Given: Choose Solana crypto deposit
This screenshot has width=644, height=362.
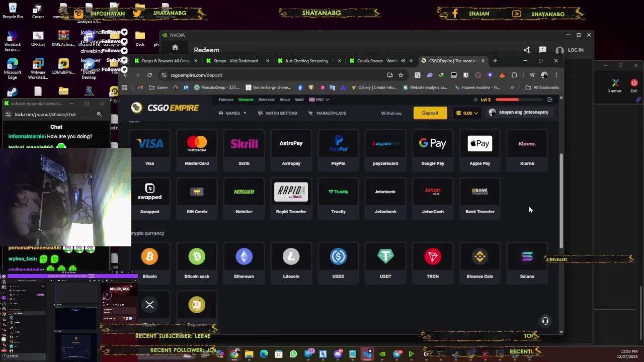Looking at the screenshot, I should click(x=527, y=263).
